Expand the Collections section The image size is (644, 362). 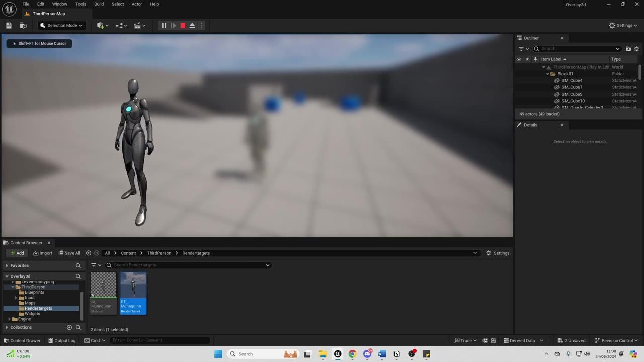(7, 327)
